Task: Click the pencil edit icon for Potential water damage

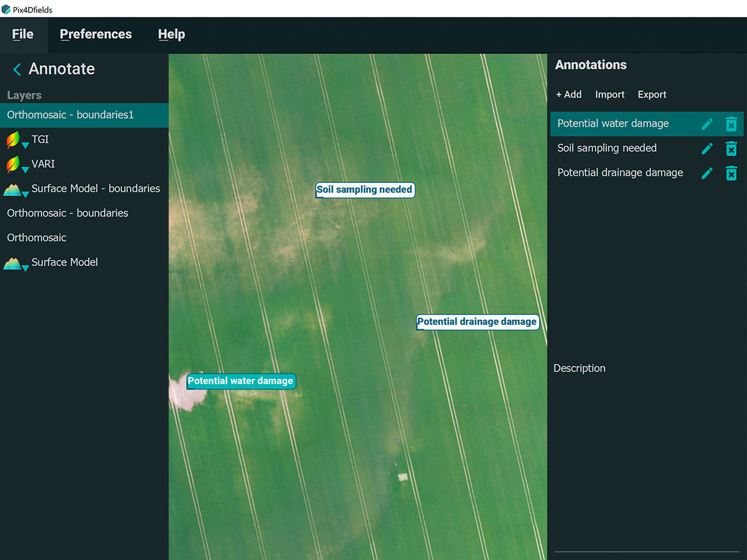Action: 707,124
